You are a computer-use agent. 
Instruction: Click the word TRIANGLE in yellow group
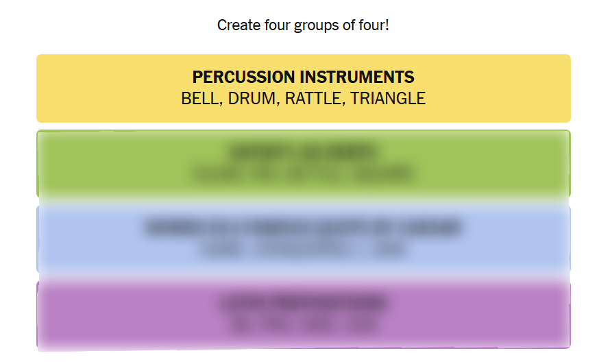coord(388,99)
